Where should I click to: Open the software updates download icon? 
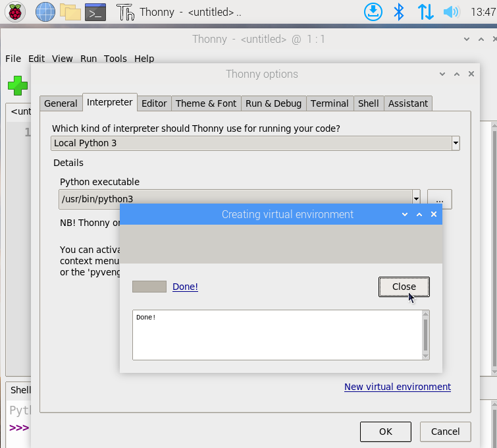coord(373,12)
